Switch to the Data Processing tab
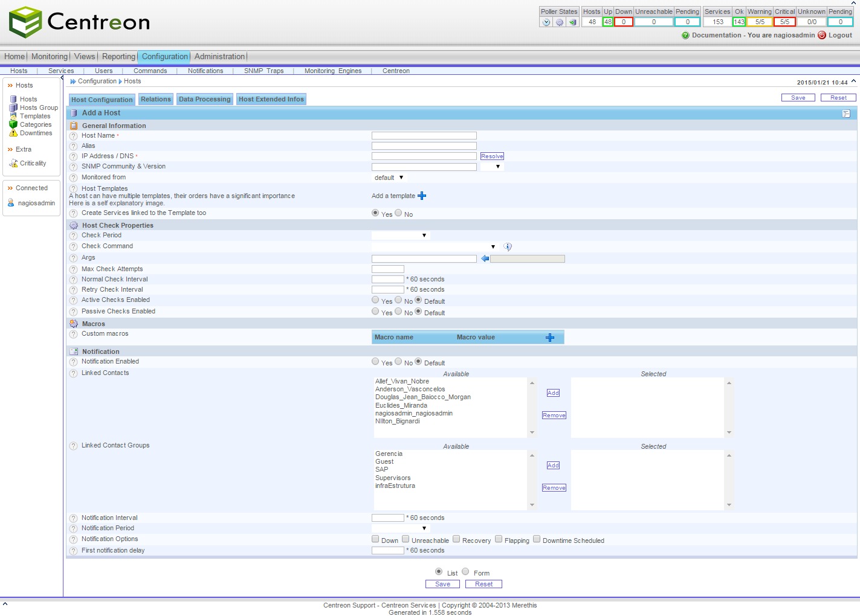Image resolution: width=860 pixels, height=616 pixels. click(x=205, y=99)
